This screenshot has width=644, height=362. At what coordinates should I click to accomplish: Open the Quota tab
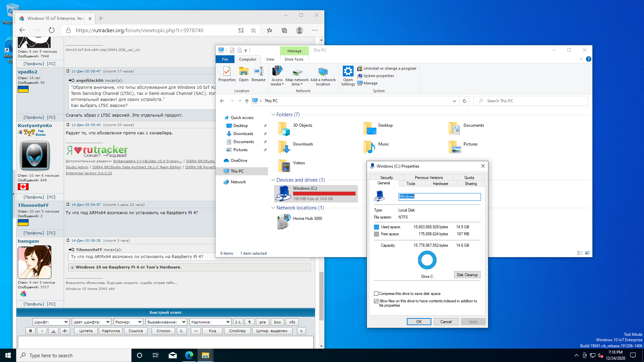[x=469, y=178]
